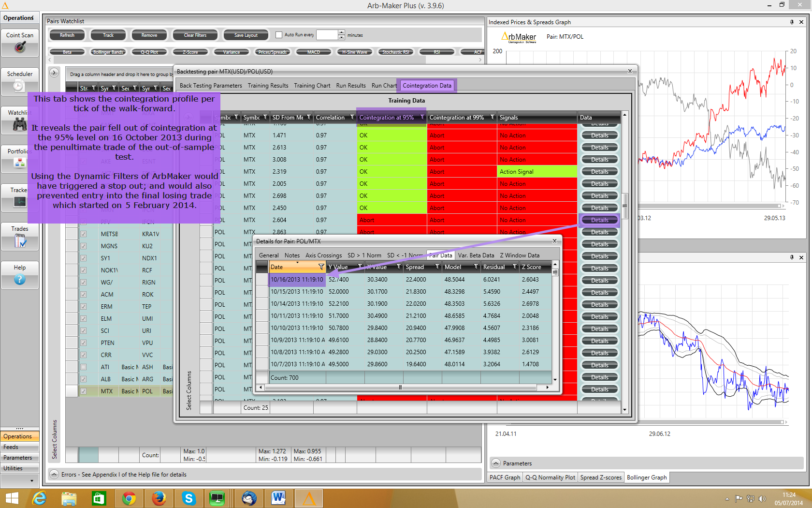Screen dimensions: 812x508
Task: Filter the Residual column in pair details
Action: click(515, 267)
